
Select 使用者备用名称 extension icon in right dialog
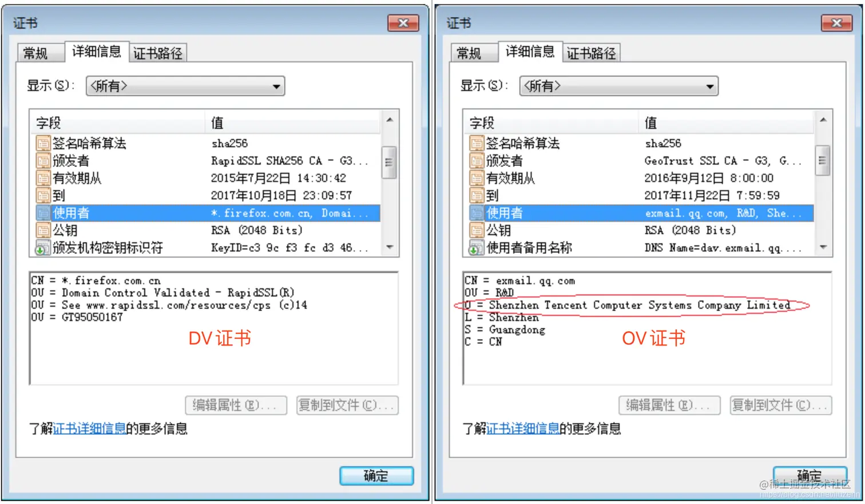[477, 248]
